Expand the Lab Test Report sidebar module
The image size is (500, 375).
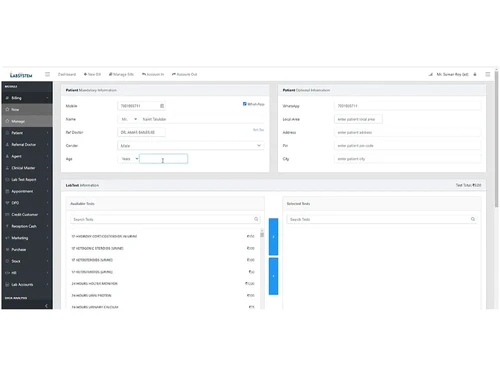point(27,179)
